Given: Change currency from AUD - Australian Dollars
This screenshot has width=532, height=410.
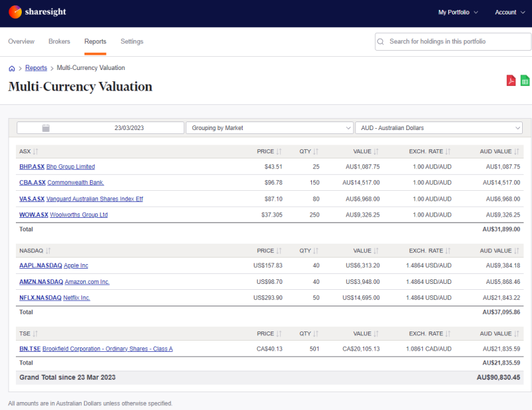Looking at the screenshot, I should tap(439, 127).
